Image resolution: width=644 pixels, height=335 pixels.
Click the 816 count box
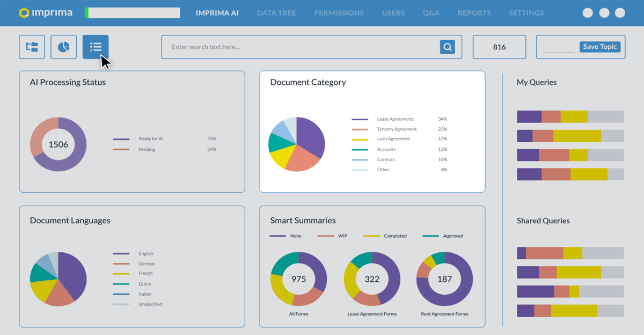[x=499, y=47]
